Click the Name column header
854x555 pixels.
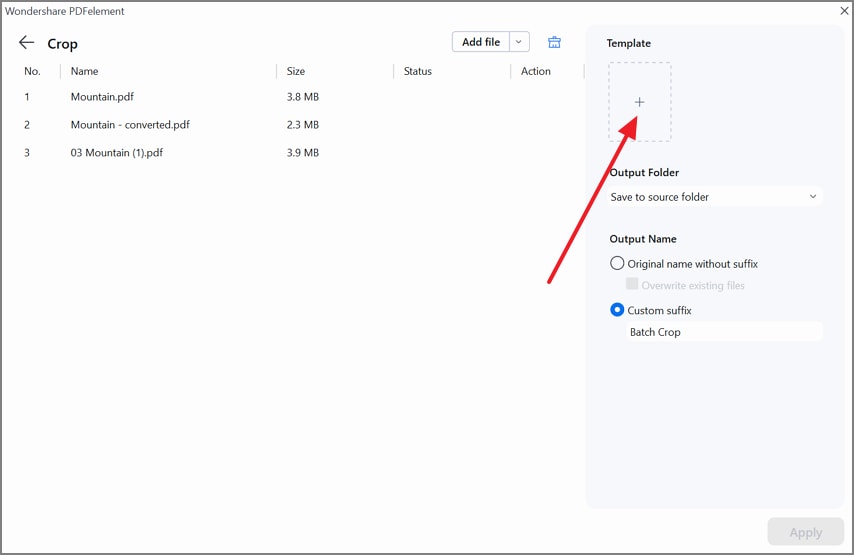[84, 71]
